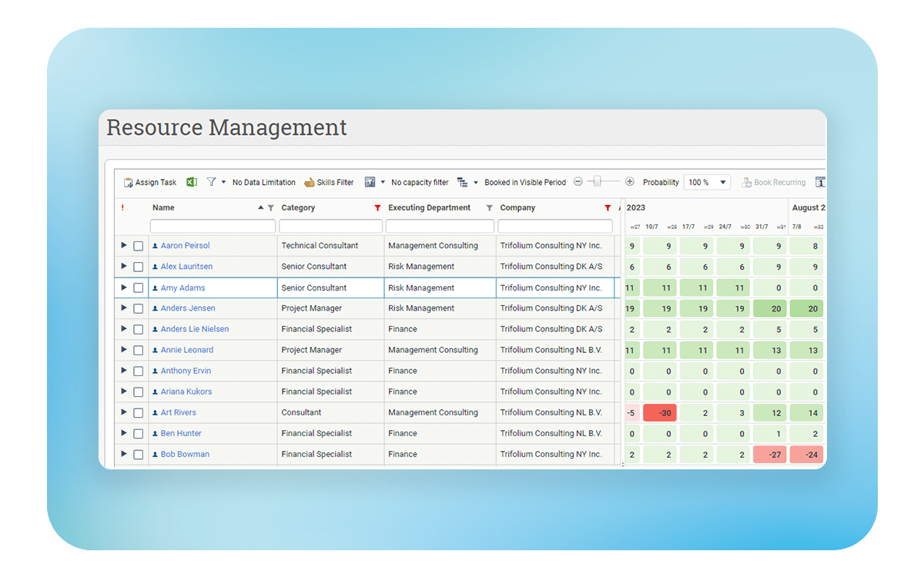
Task: Click the zoom out minus icon
Action: click(578, 182)
